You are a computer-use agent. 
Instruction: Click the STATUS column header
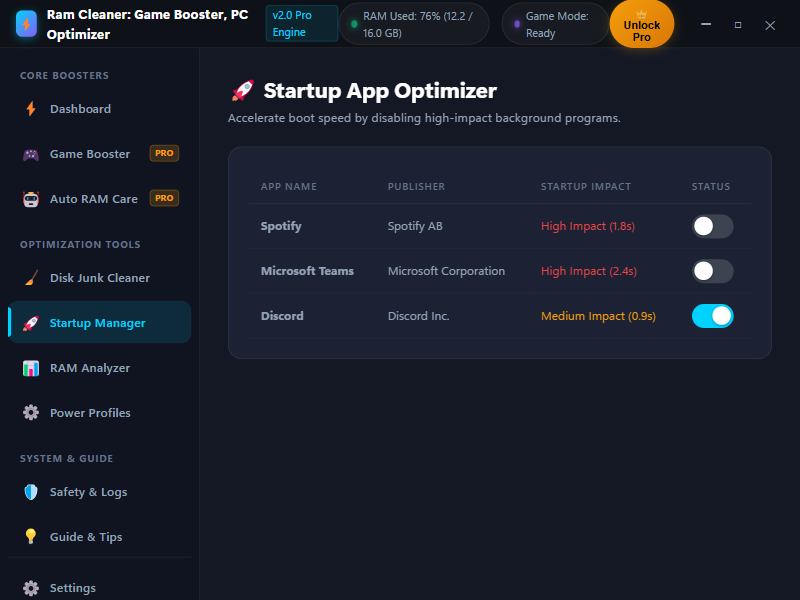pos(711,187)
